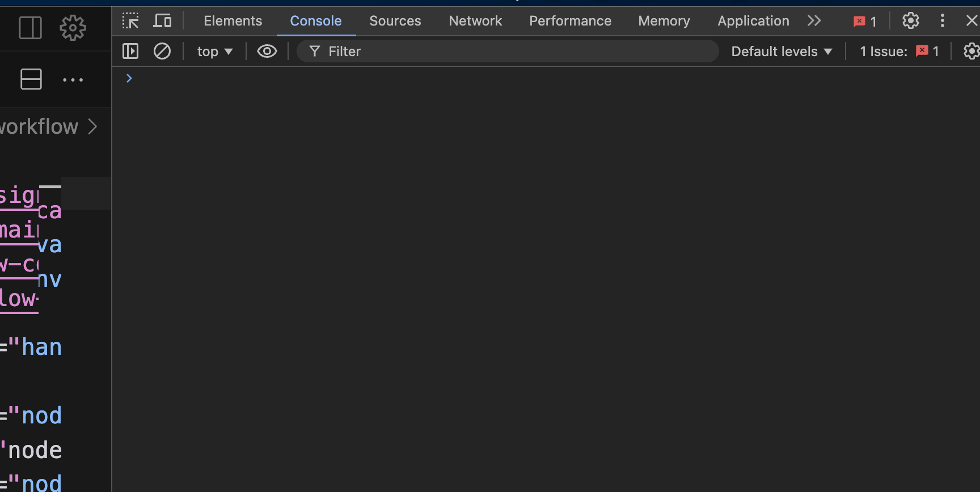This screenshot has height=492, width=980.
Task: Toggle the horizontal split panel icon
Action: 31,79
